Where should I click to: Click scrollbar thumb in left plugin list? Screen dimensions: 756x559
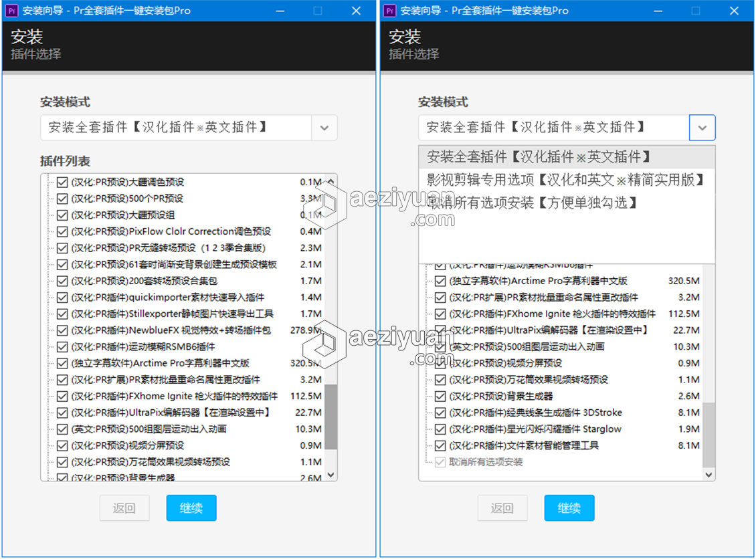(x=330, y=417)
